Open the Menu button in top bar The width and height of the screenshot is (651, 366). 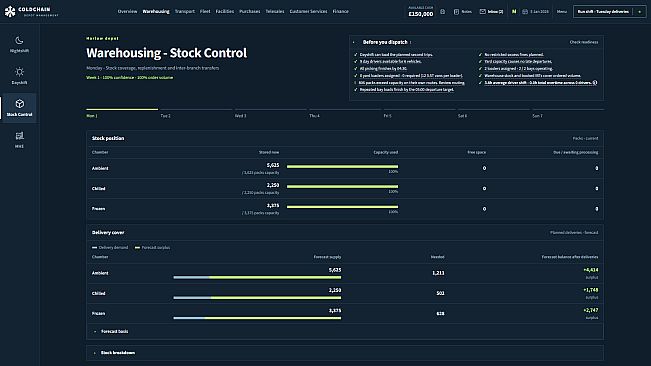(561, 12)
